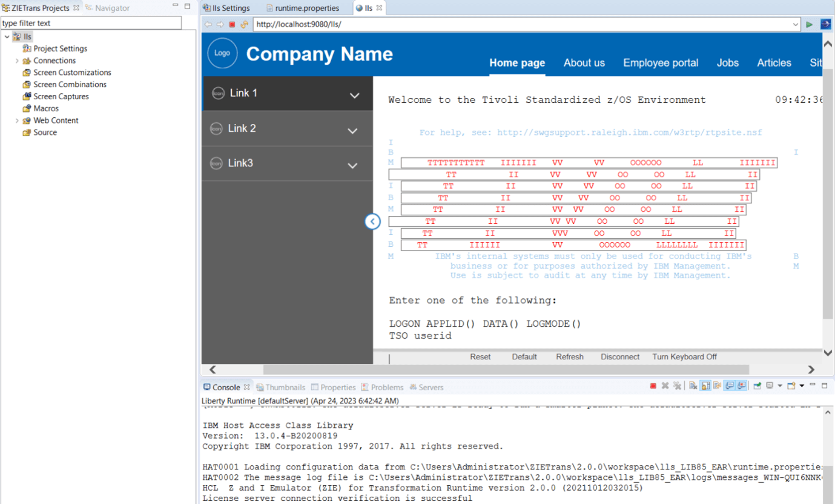Screen dimensions: 835x504
Task: Click the browser horizontal scrollbar thumb
Action: pyautogui.click(x=506, y=370)
